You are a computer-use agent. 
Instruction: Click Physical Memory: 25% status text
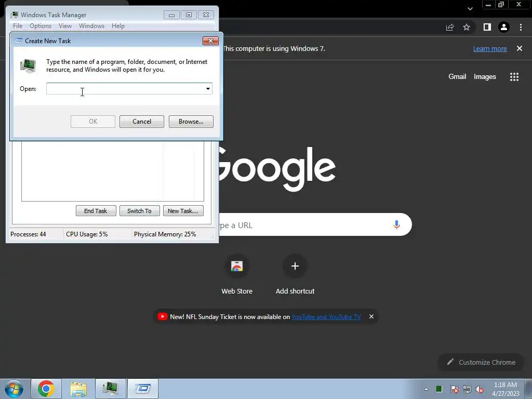click(165, 234)
